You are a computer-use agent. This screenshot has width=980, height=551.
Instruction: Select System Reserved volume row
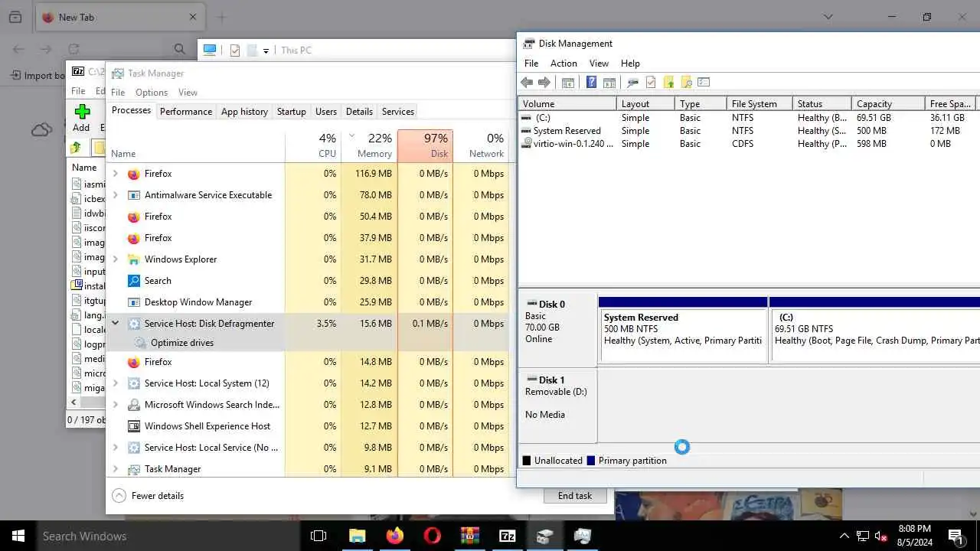tap(749, 131)
